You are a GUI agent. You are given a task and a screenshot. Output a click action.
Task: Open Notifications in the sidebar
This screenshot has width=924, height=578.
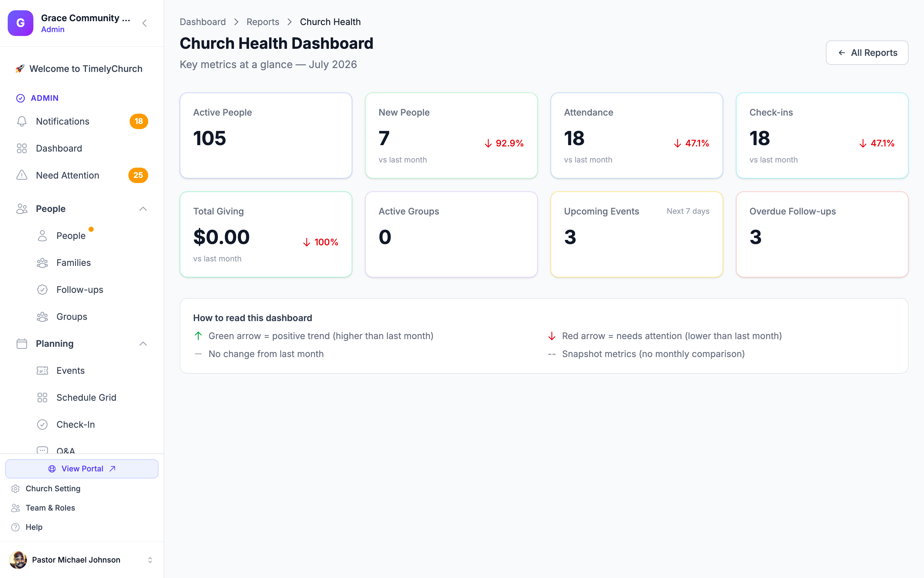coord(82,121)
